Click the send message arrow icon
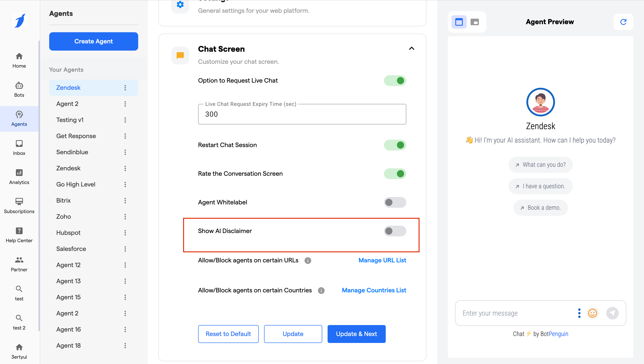The width and height of the screenshot is (644, 364). pos(612,313)
